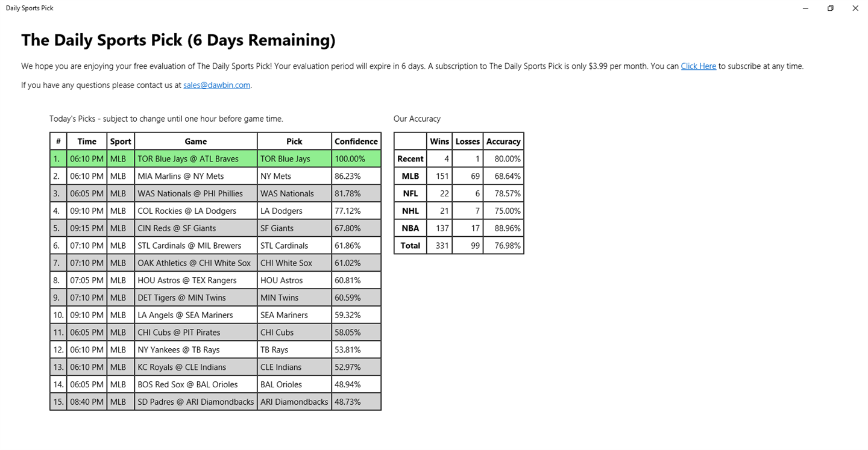This screenshot has height=450, width=868.
Task: Click the NFL row label
Action: tap(410, 193)
